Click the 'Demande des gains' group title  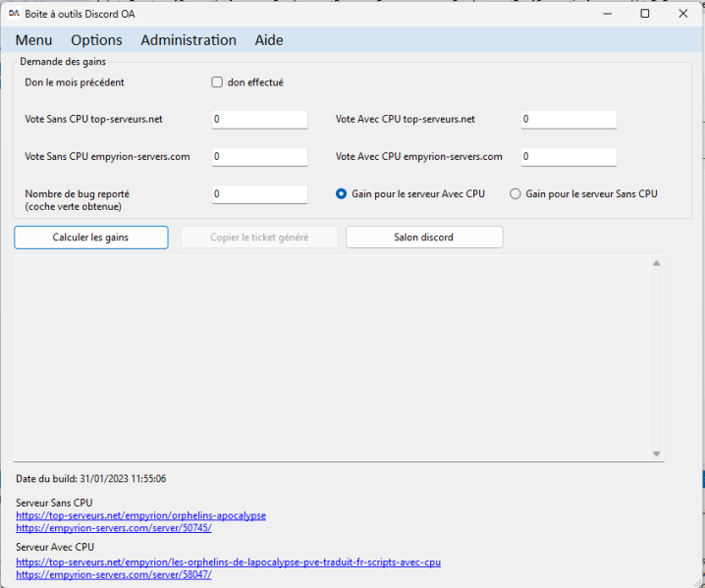(x=63, y=62)
